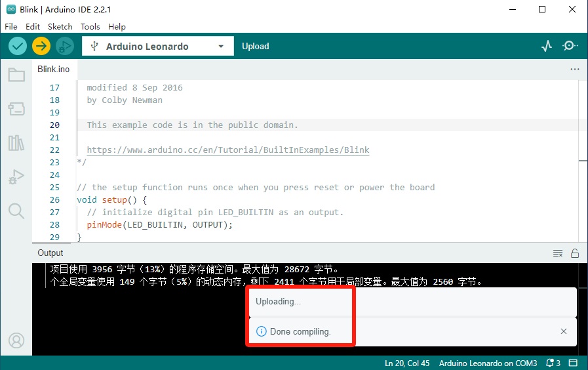
Task: Maximize the Arduino IDE window
Action: 542,9
